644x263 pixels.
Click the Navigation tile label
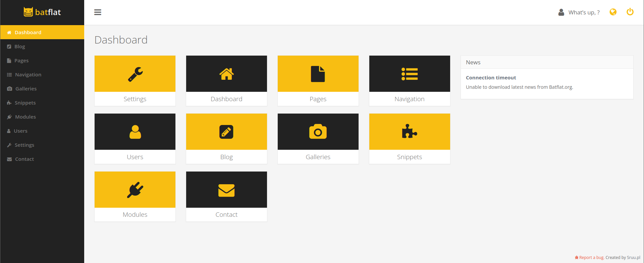[x=410, y=99]
